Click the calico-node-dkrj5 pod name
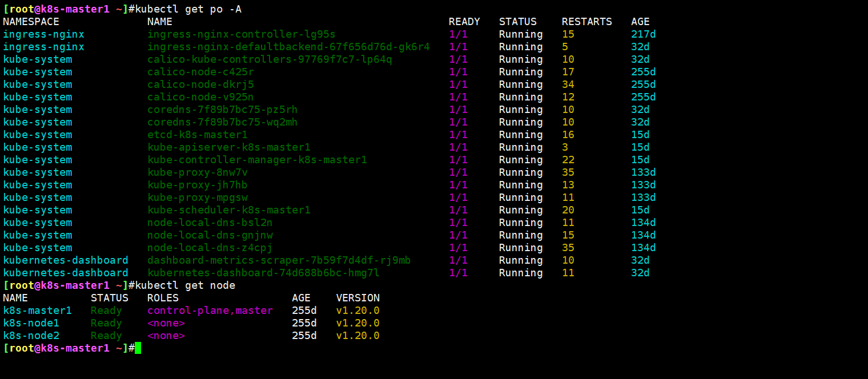The height and width of the screenshot is (379, 868). [200, 84]
